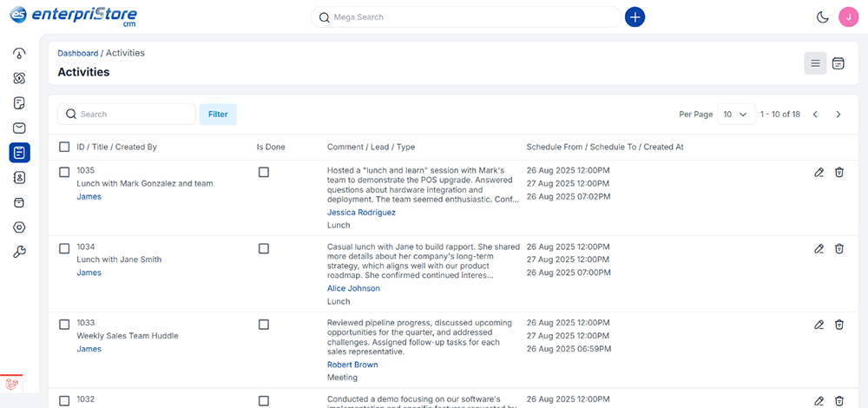Select row checkbox for activity 1034
Screen dimensions: 868x408
[x=64, y=248]
